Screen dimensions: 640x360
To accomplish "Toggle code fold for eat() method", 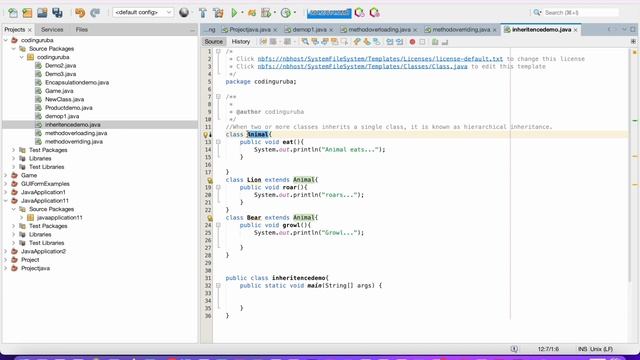I will tap(218, 142).
